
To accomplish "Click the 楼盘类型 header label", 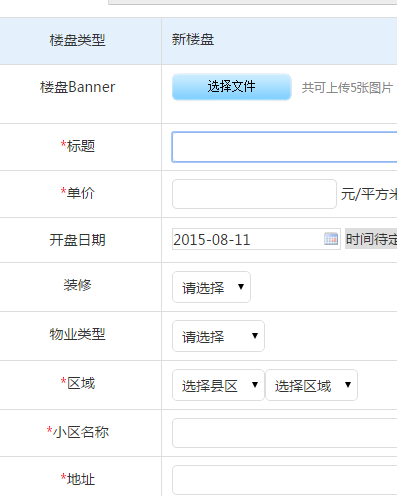I will coord(77,40).
